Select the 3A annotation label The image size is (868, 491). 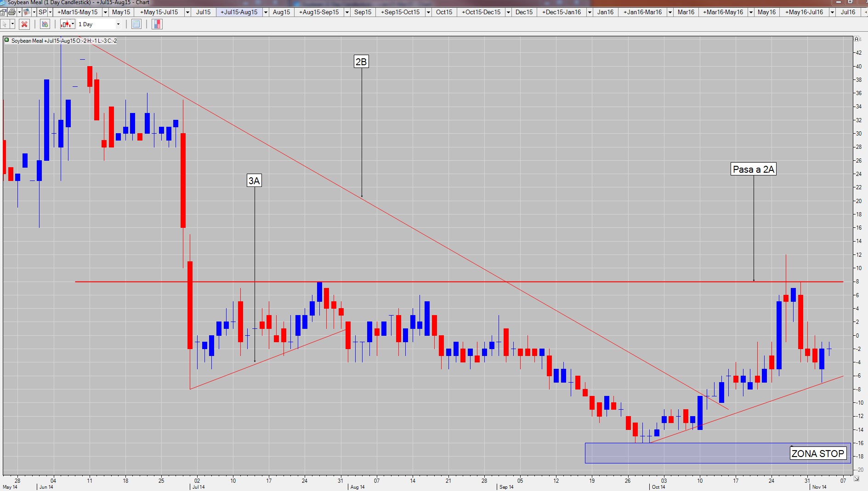tap(254, 181)
